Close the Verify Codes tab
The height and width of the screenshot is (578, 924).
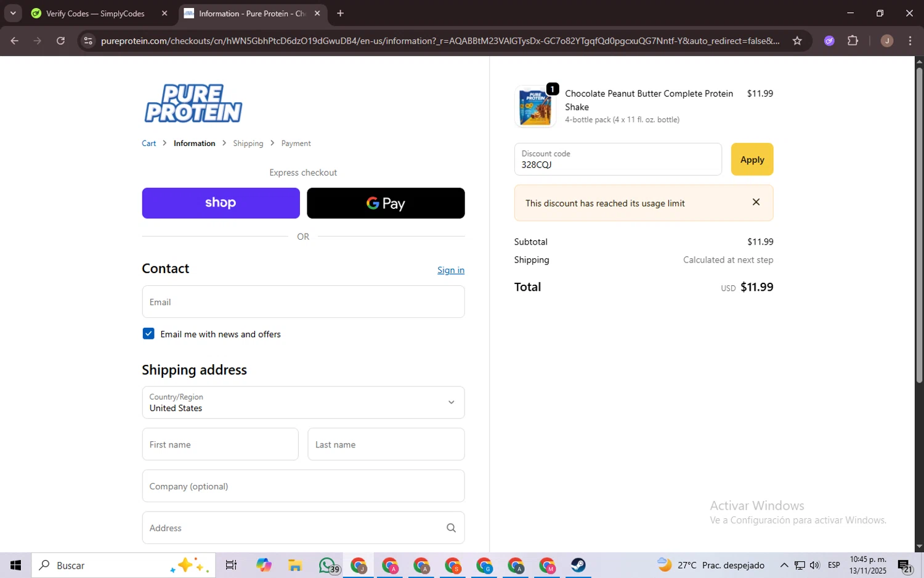click(x=164, y=14)
